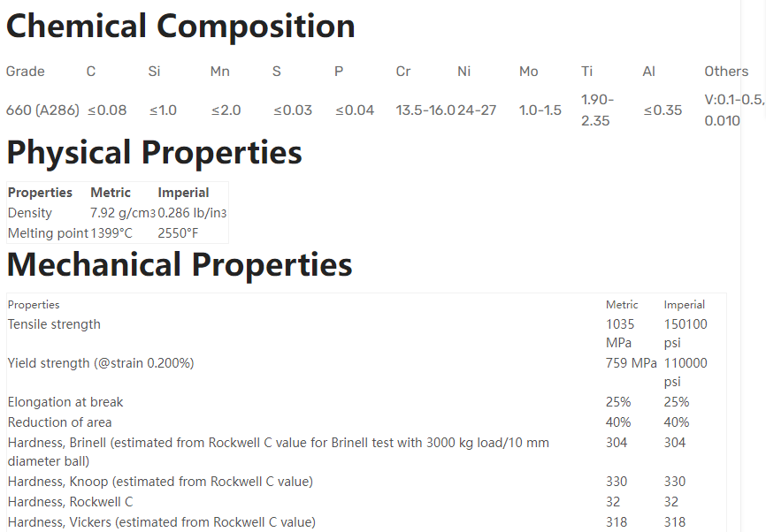Click the Hardness, Rockwell C label
This screenshot has height=532, width=766.
pos(70,502)
